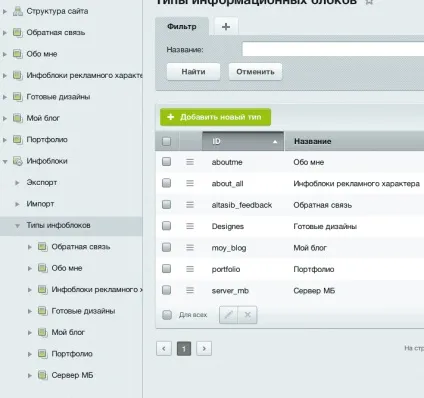Open the hamburger action menu for server_mb row
Viewport: 424px width, 398px height.
tap(190, 290)
